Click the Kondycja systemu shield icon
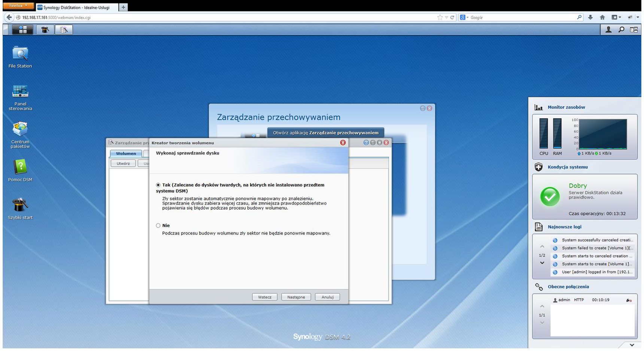The width and height of the screenshot is (644, 351). (x=539, y=167)
